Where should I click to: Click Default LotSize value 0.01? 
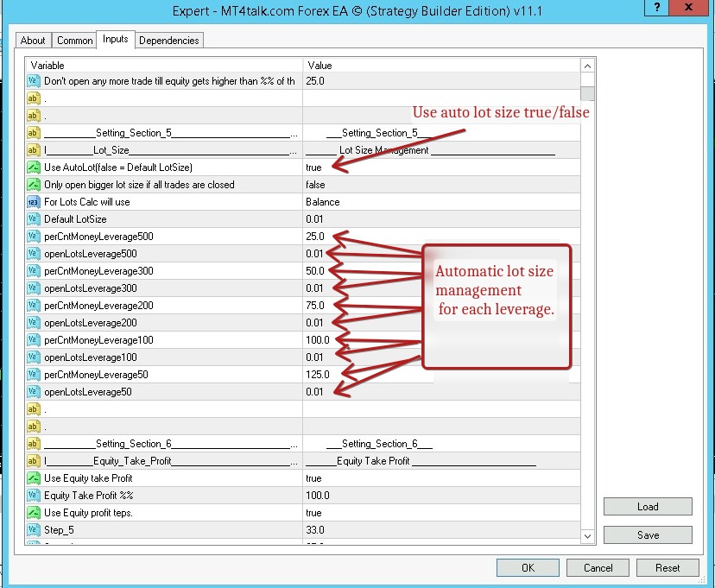click(314, 219)
